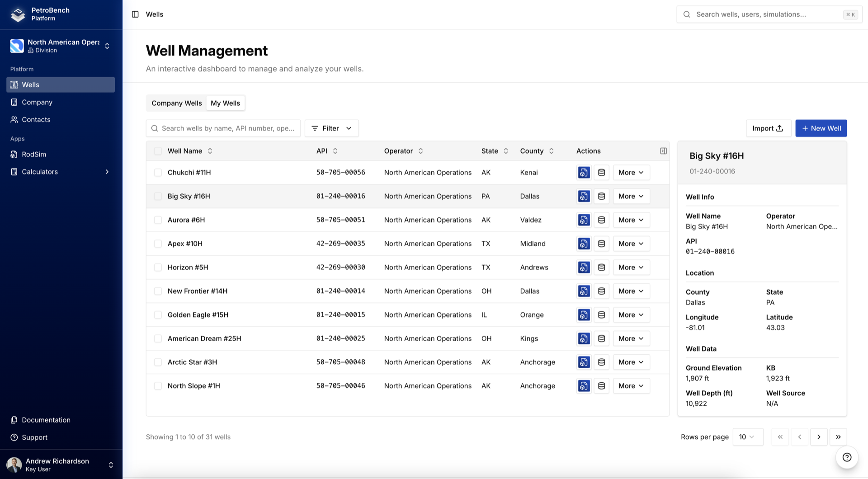Open the Rows per page dropdown
The width and height of the screenshot is (868, 479).
tap(748, 437)
